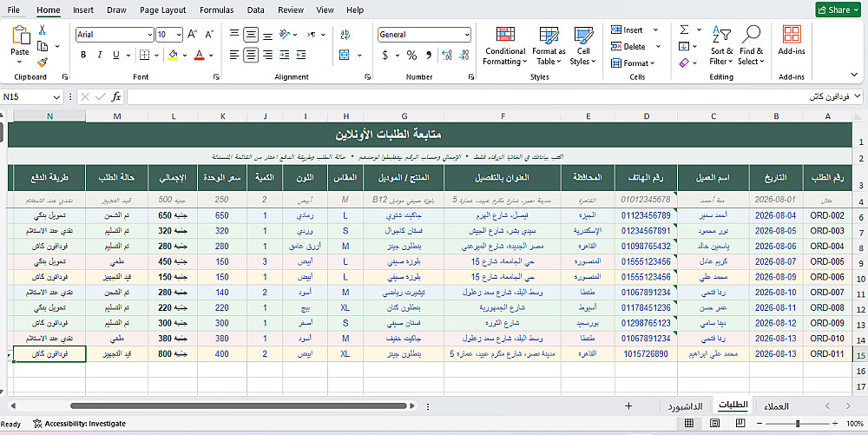Switch to الداشبورد sheet tab

685,406
